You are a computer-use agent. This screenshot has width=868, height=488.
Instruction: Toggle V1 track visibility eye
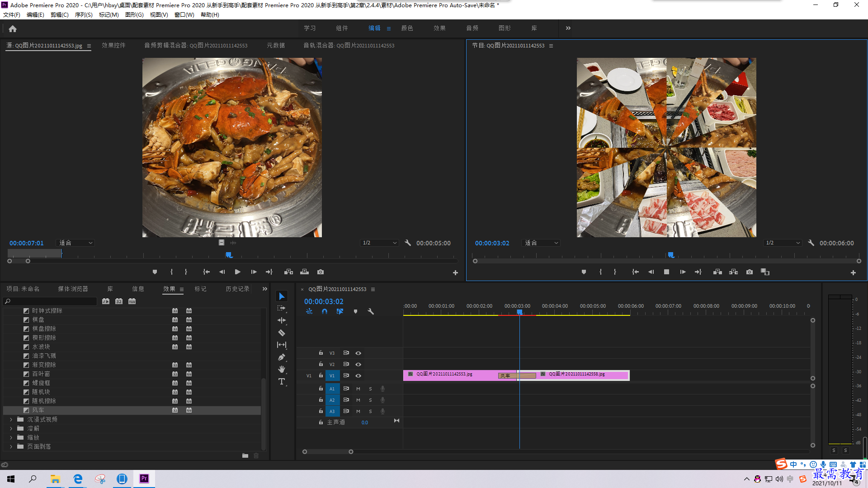tap(358, 375)
